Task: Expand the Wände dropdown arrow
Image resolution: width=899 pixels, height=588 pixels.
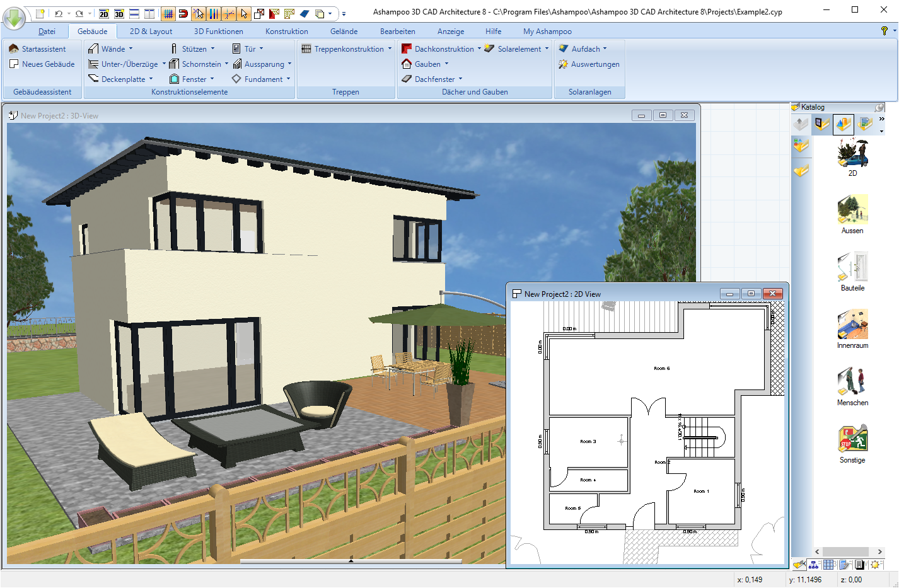Action: 131,49
